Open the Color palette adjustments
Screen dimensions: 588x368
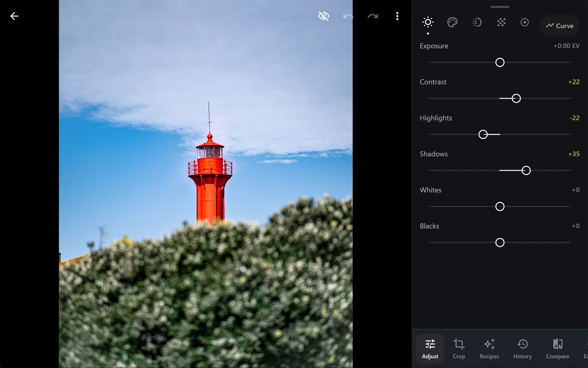tap(453, 22)
